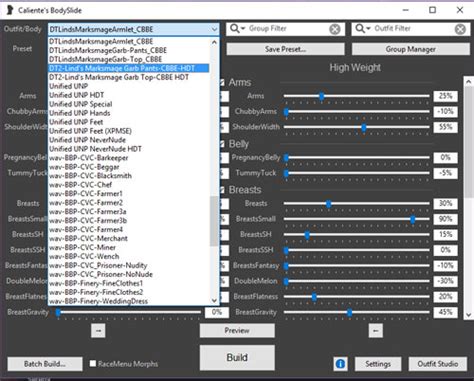Click the list's down arrow
This screenshot has height=381, width=474.
[x=214, y=300]
